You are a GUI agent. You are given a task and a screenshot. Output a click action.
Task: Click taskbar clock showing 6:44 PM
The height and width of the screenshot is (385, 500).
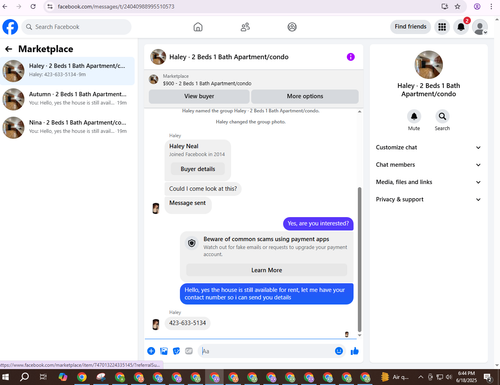[466, 377]
